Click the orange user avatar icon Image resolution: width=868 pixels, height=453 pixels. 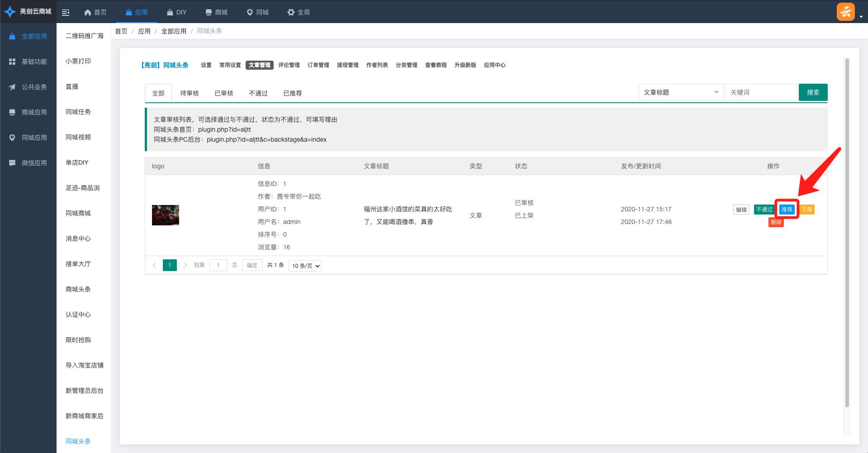click(x=845, y=12)
